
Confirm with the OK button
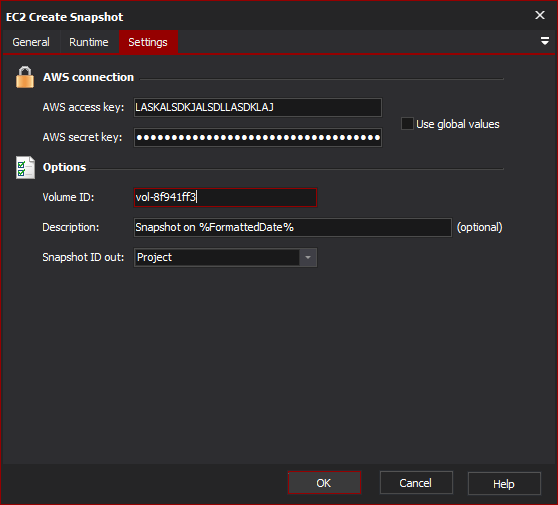324,483
